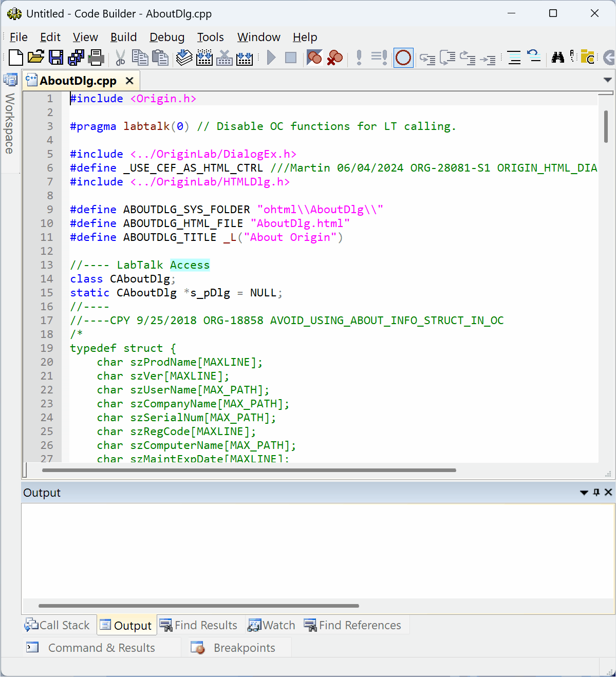
Task: Click the Save All icon
Action: 76,58
